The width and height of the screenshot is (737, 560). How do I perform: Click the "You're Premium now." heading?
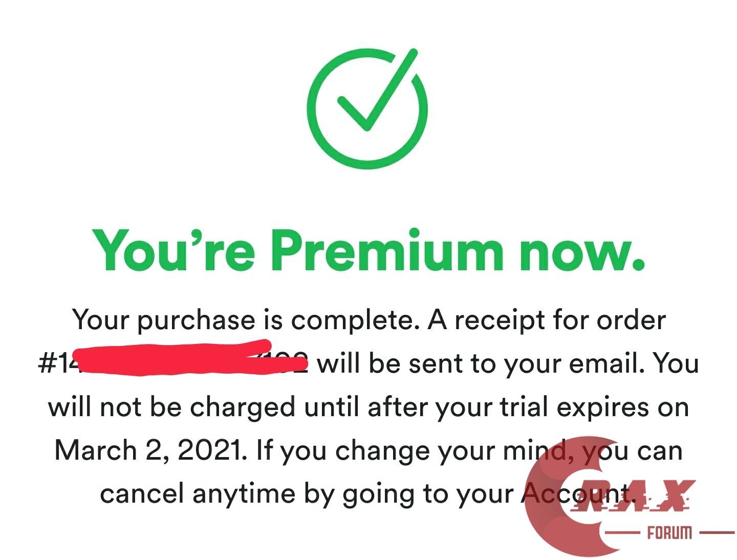(367, 251)
